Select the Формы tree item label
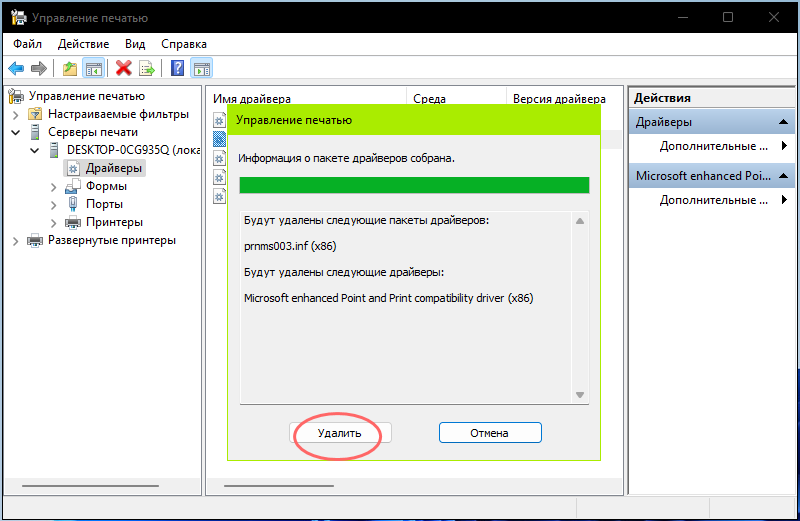Viewport: 800px width, 521px height. tap(106, 186)
